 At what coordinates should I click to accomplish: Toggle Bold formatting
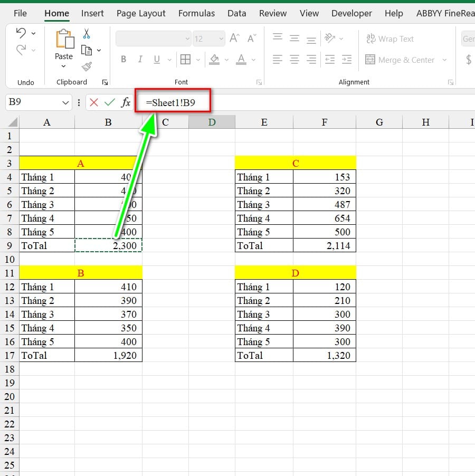(123, 59)
